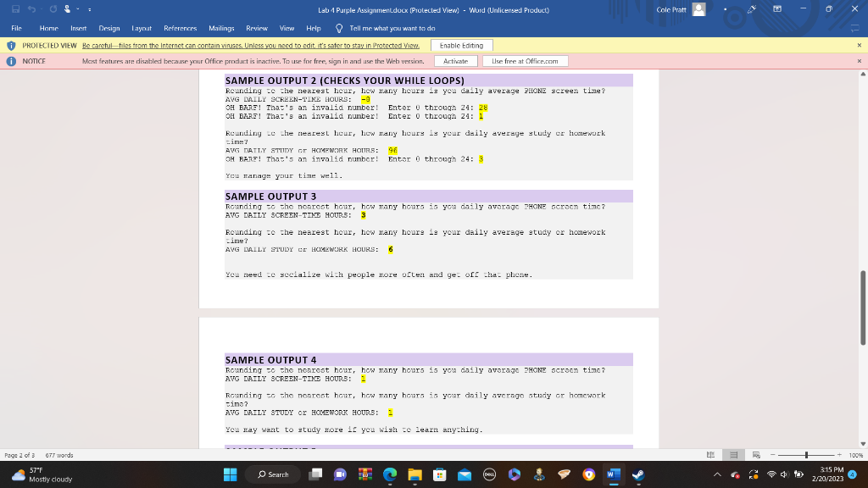Open Touch/Mouse Mode dropdown arrow
This screenshot has width=868, height=488.
coord(78,9)
